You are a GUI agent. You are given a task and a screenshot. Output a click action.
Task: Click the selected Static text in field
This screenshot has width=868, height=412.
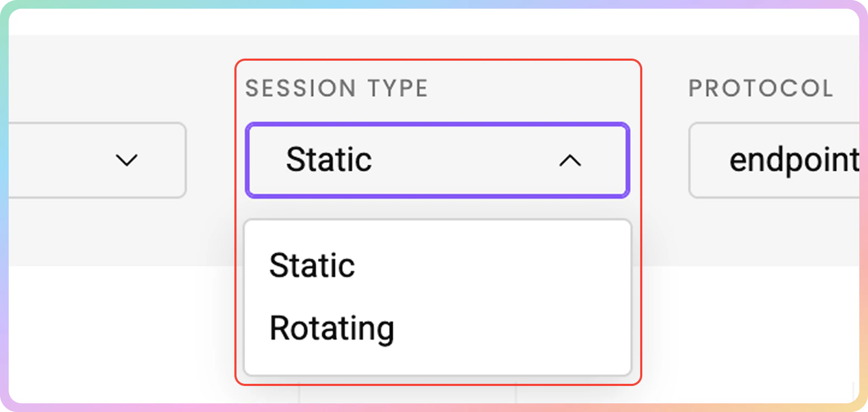tap(329, 160)
